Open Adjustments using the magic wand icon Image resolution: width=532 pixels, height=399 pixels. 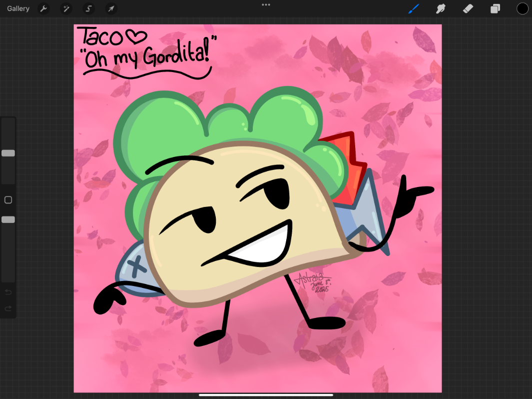pos(66,8)
